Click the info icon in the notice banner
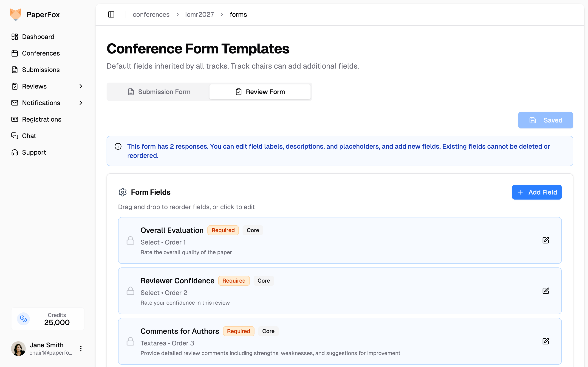Screen dimensions: 588x367 pyautogui.click(x=118, y=146)
